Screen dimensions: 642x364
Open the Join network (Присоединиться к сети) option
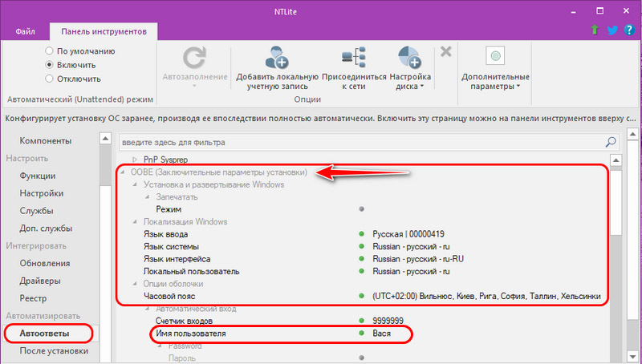354,69
